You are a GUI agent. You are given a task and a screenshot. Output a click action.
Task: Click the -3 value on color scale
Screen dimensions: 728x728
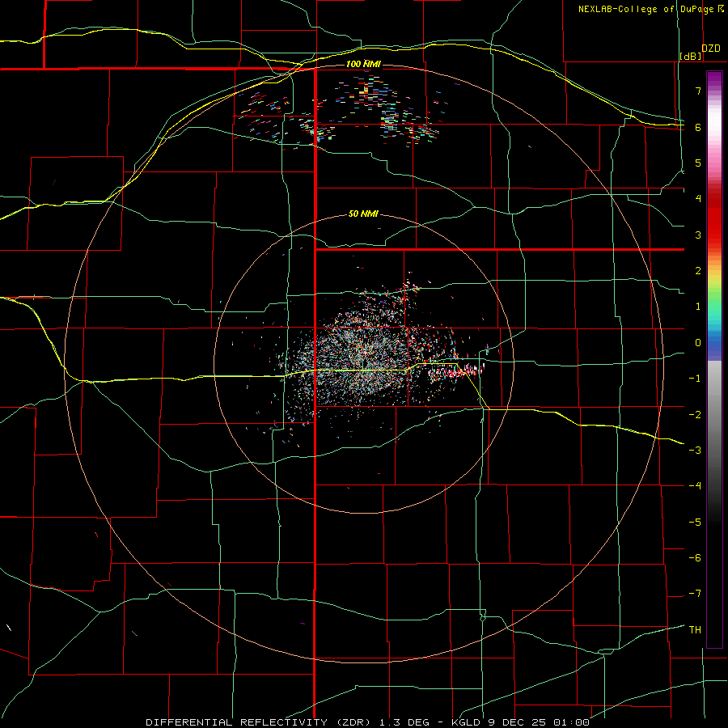[x=695, y=450]
